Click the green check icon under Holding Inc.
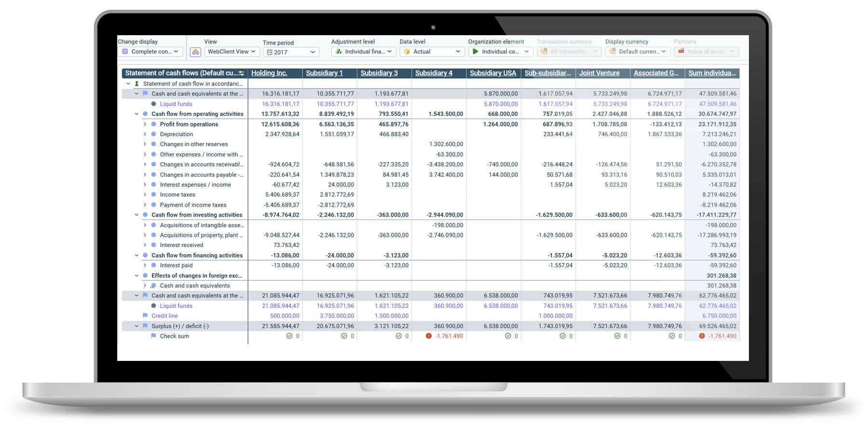The height and width of the screenshot is (427, 868). 289,336
